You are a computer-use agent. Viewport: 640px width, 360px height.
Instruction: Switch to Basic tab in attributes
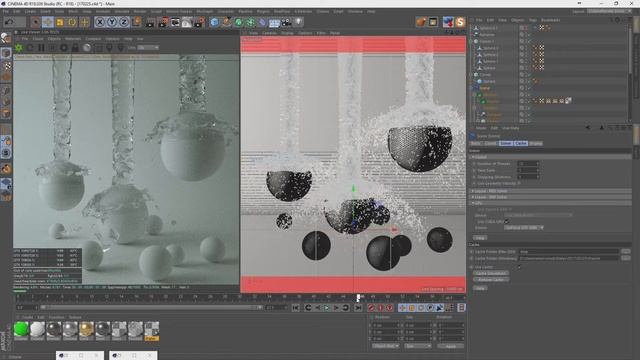coord(476,143)
